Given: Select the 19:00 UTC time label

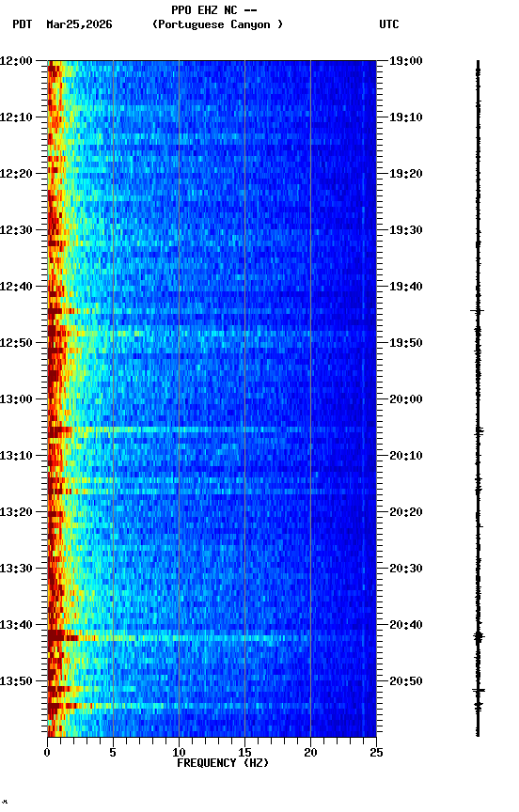Looking at the screenshot, I should click(406, 61).
